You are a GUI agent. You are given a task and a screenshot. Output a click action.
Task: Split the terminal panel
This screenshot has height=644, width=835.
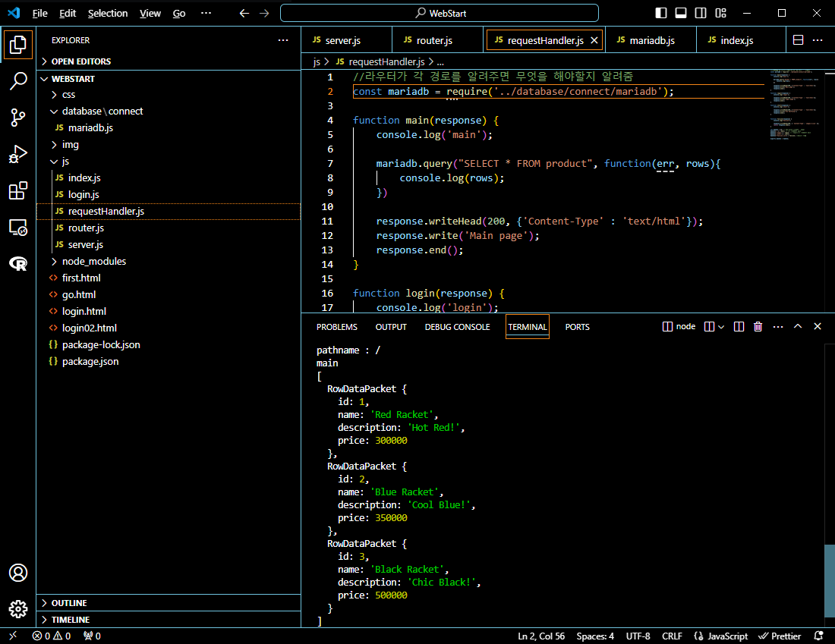tap(739, 326)
